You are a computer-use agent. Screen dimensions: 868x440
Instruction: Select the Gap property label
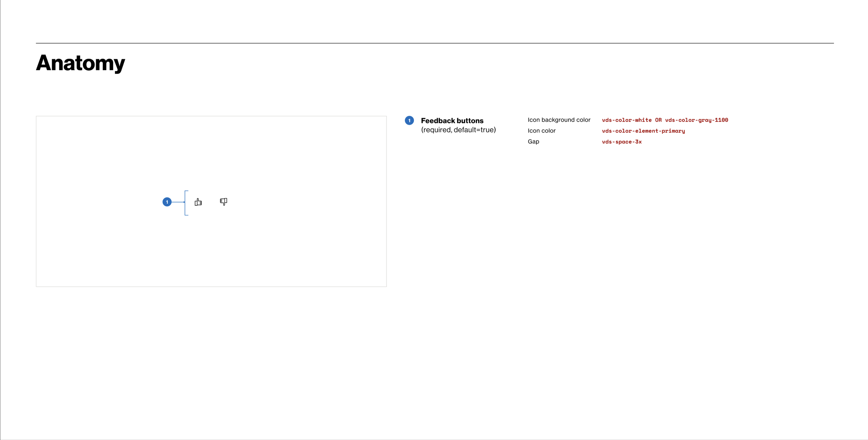533,141
